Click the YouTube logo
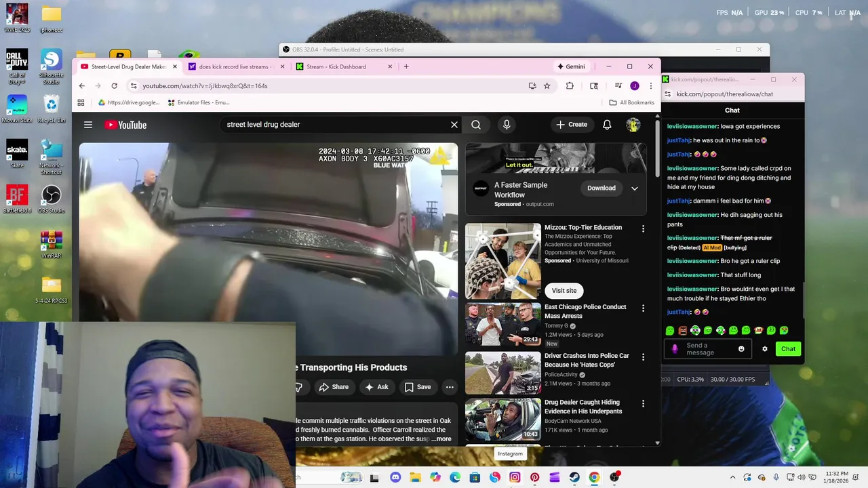868x488 pixels. click(125, 125)
